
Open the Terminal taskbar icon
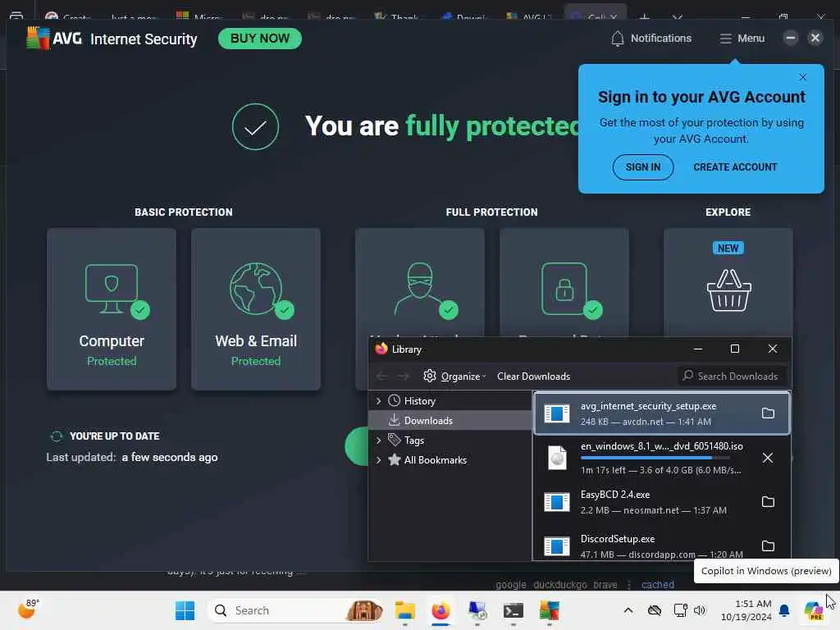(x=513, y=610)
